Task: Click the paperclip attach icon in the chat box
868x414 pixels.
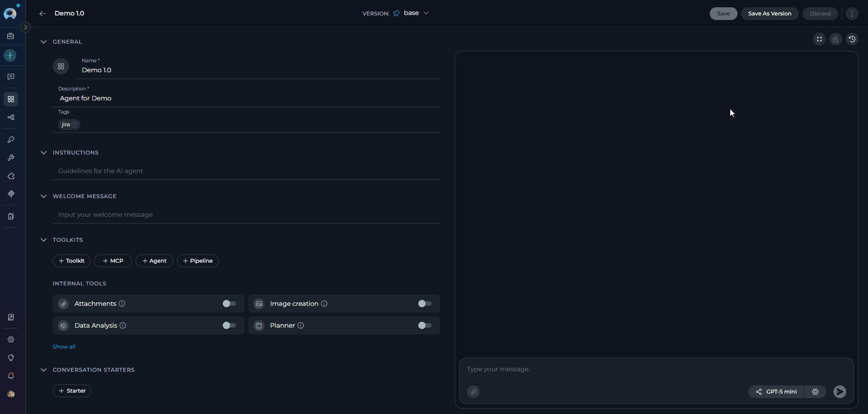Action: [x=473, y=392]
